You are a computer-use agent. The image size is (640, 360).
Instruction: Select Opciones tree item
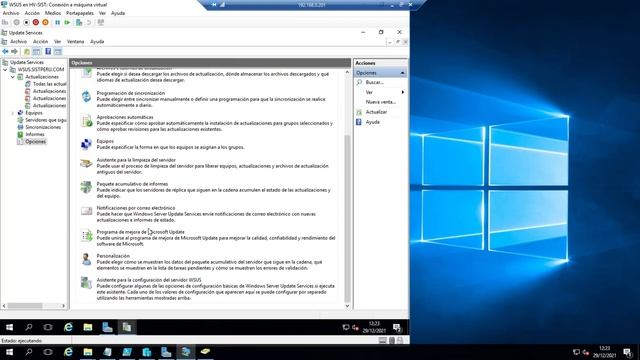tap(35, 142)
